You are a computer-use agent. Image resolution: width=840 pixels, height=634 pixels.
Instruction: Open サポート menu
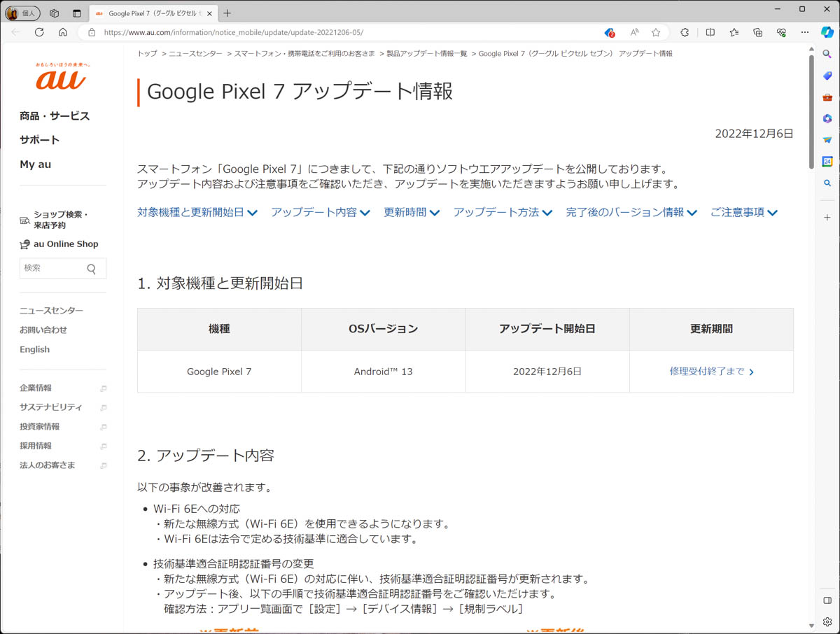click(x=39, y=140)
